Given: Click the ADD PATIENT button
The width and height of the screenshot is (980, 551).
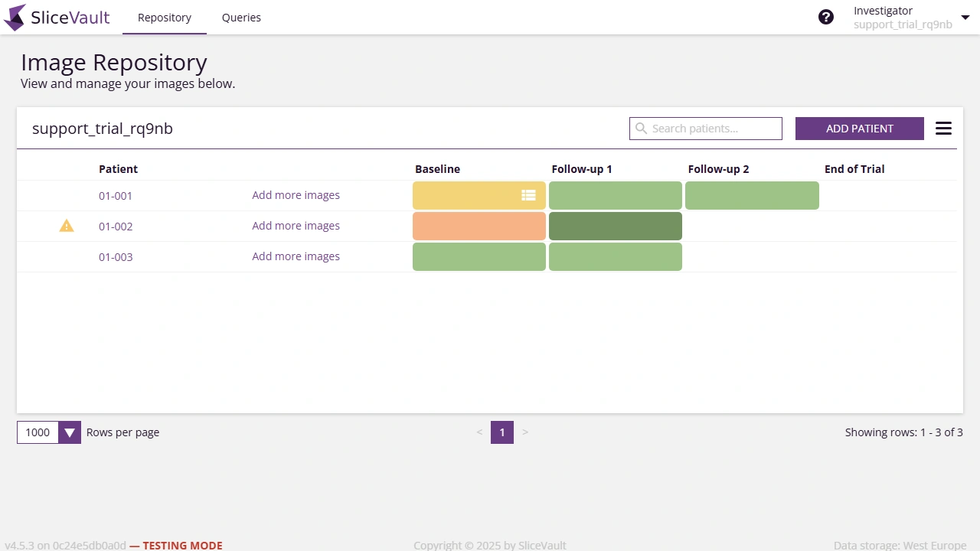Looking at the screenshot, I should click(860, 129).
